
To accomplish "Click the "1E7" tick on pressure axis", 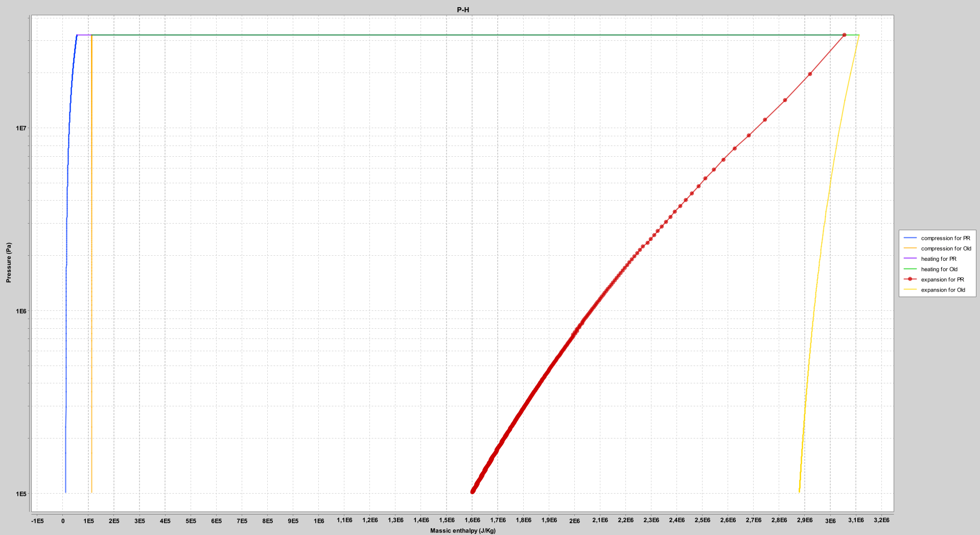I will point(21,128).
